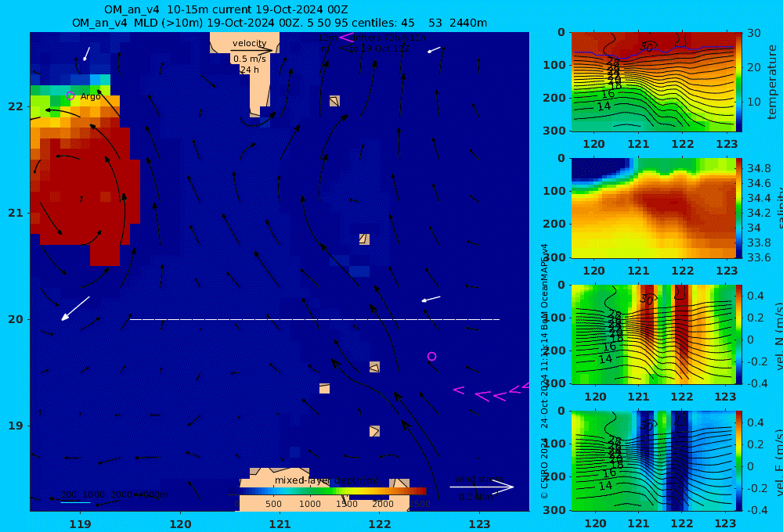The width and height of the screenshot is (783, 532).
Task: Click the "wind stress" label
Action: (x=479, y=479)
